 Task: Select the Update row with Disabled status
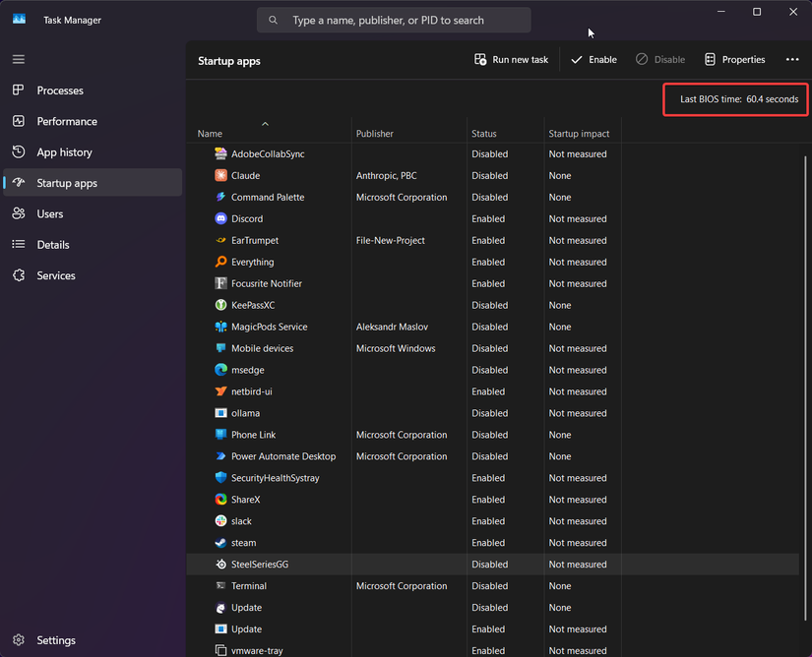point(492,608)
